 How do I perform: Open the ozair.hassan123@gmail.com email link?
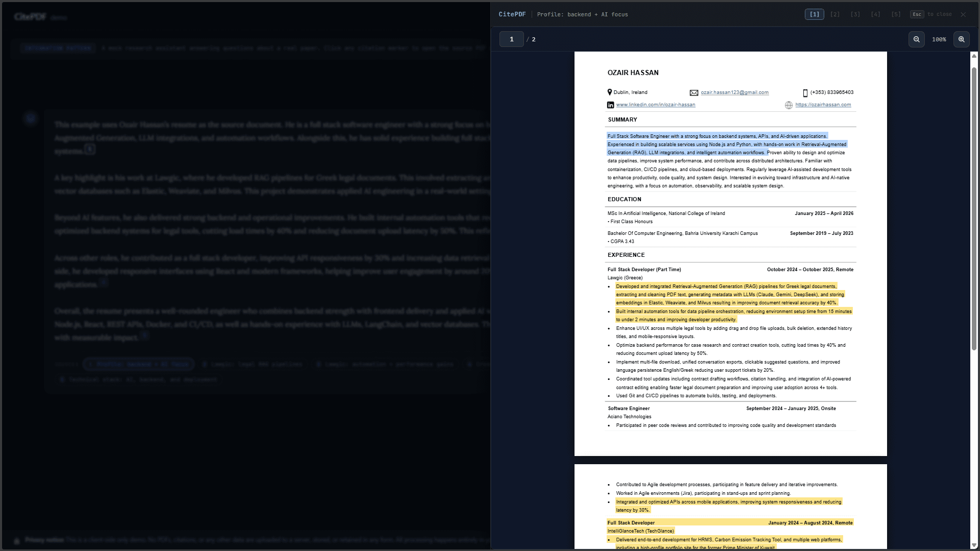click(x=734, y=92)
